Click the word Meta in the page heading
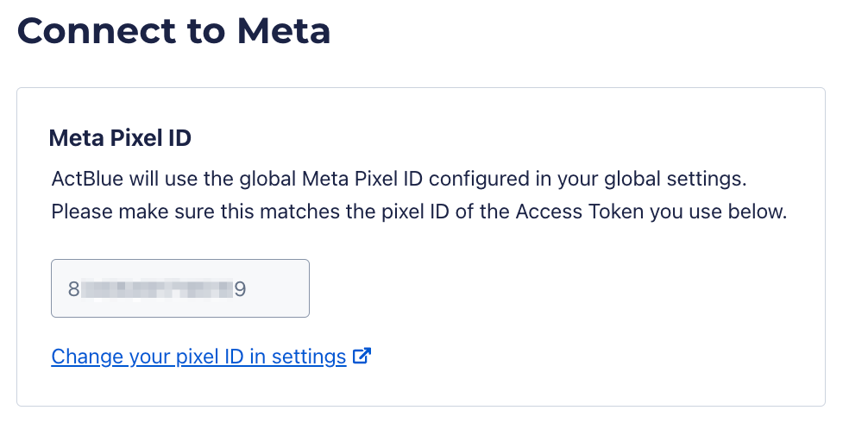The height and width of the screenshot is (423, 868). point(283,31)
